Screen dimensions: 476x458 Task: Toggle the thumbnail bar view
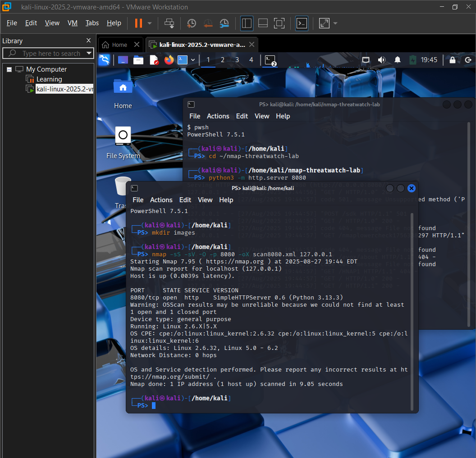(x=263, y=23)
